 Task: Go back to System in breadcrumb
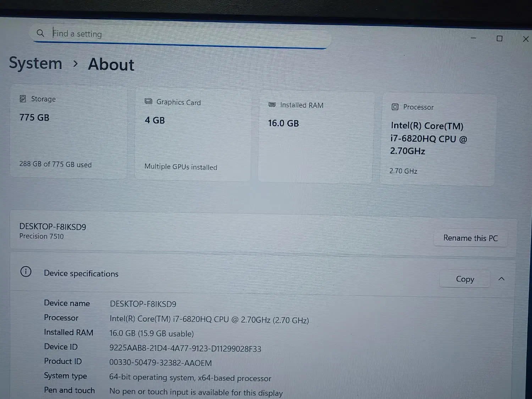point(35,63)
